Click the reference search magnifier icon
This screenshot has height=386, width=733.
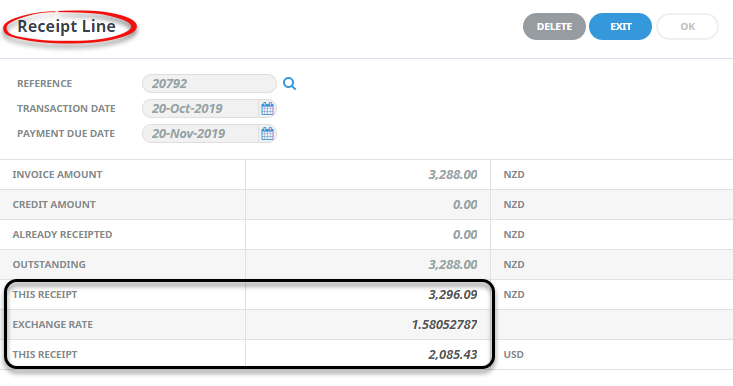pos(289,84)
